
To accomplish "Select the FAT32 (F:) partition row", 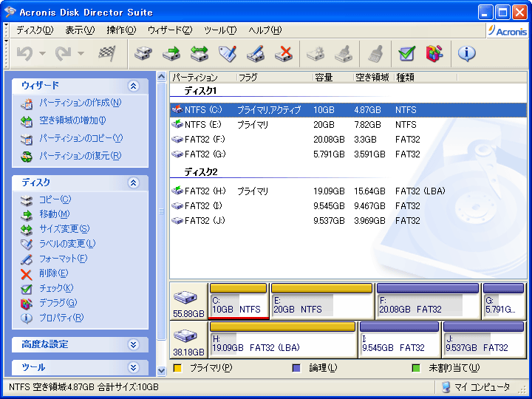I will [348, 140].
